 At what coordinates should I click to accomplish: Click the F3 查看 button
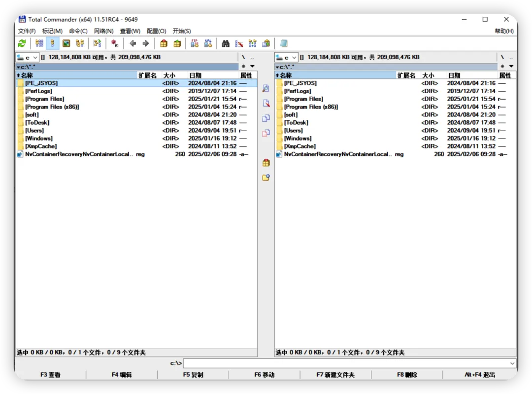51,375
